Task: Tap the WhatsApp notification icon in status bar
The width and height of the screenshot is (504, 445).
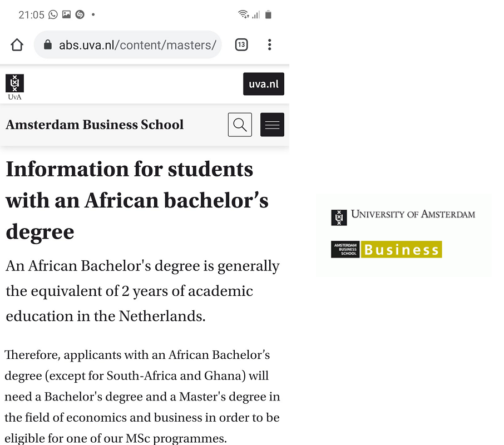Action: tap(53, 15)
